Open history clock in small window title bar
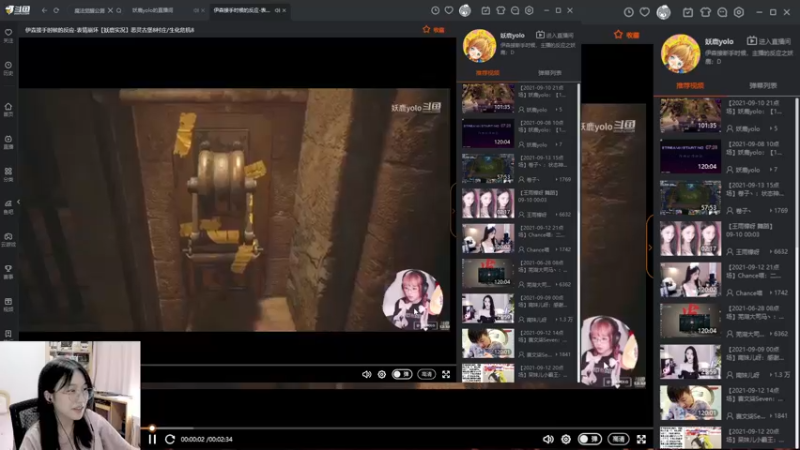Viewport: 800px width, 450px height. point(435,10)
